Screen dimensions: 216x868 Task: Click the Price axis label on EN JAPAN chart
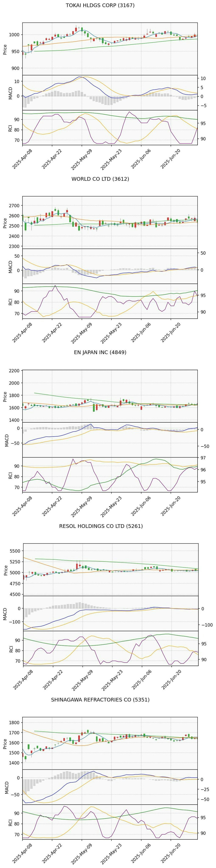coord(5,397)
